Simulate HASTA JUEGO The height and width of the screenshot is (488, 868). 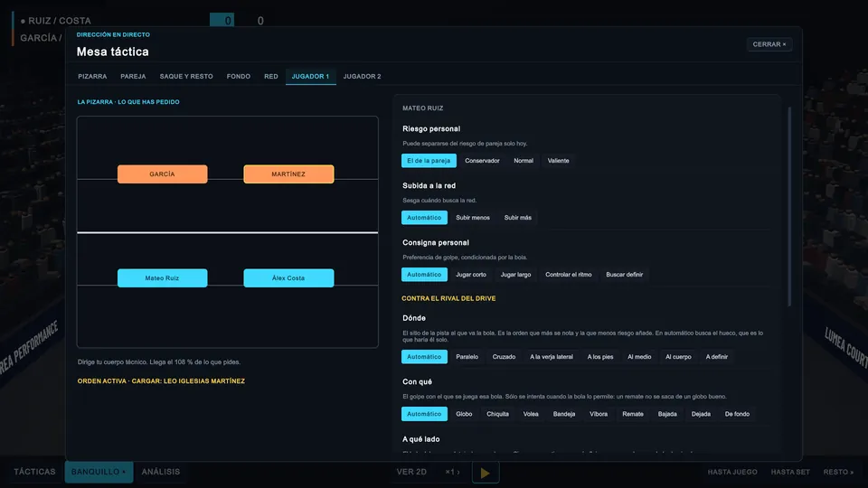pos(731,472)
